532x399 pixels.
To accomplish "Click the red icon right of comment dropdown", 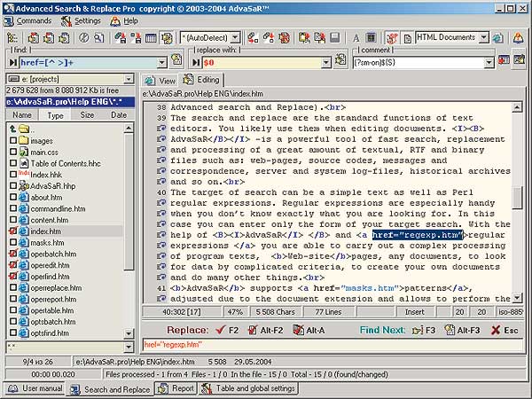I will click(504, 59).
